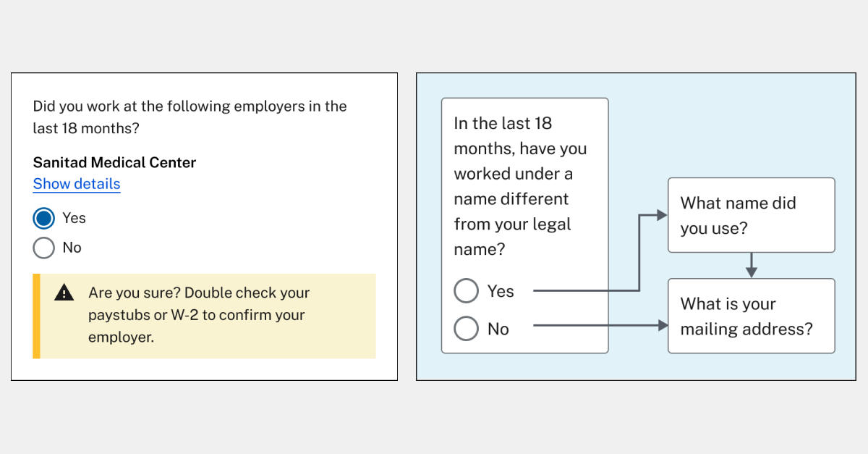868x454 pixels.
Task: Select the 'What is your mailing address?' box
Action: [751, 316]
